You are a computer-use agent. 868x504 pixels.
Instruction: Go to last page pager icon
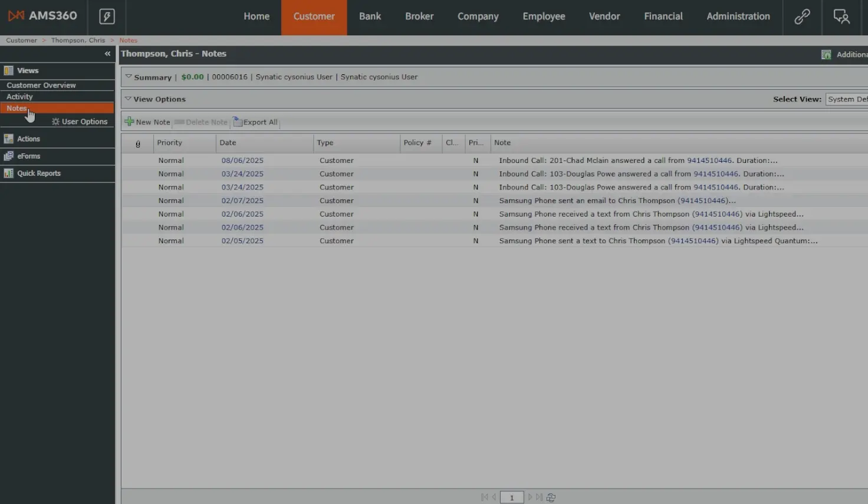tap(539, 498)
